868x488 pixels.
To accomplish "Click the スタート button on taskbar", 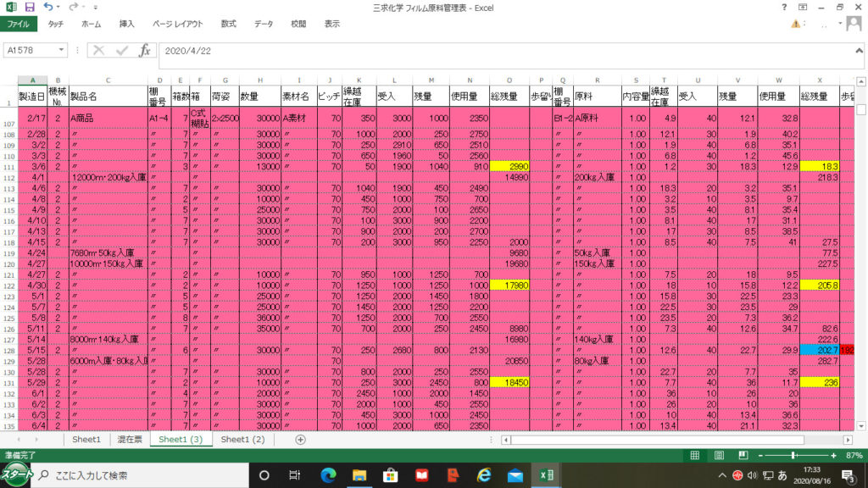I will tap(18, 475).
